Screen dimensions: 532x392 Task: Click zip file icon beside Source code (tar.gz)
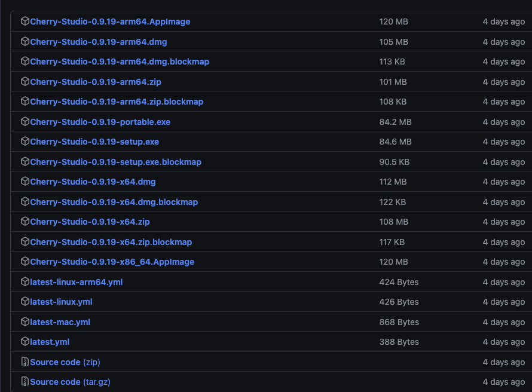click(25, 382)
